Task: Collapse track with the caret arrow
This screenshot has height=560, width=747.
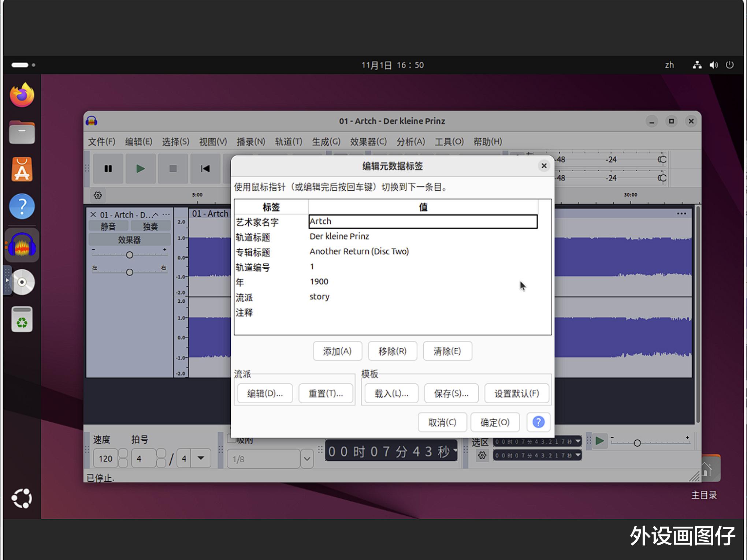Action: tap(156, 215)
